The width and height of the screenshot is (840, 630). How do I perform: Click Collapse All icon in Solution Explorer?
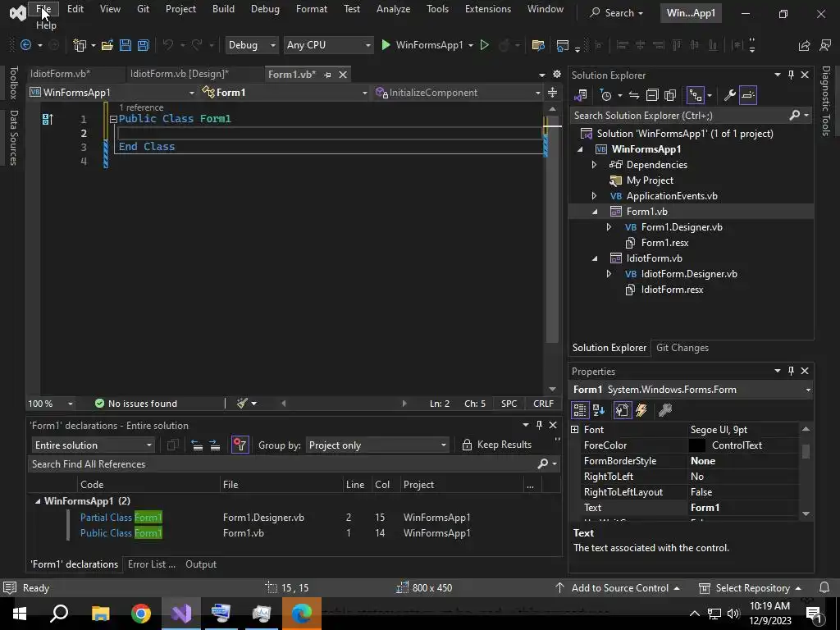tap(652, 95)
